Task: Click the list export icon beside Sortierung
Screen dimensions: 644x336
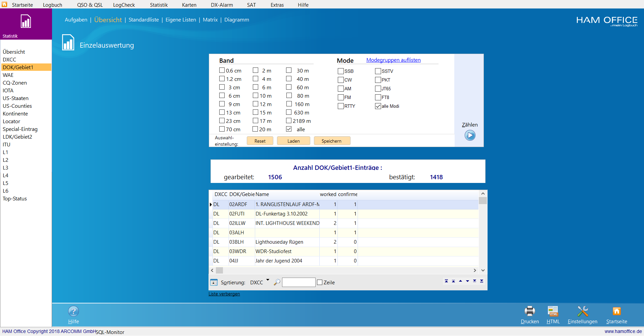Action: pos(214,282)
